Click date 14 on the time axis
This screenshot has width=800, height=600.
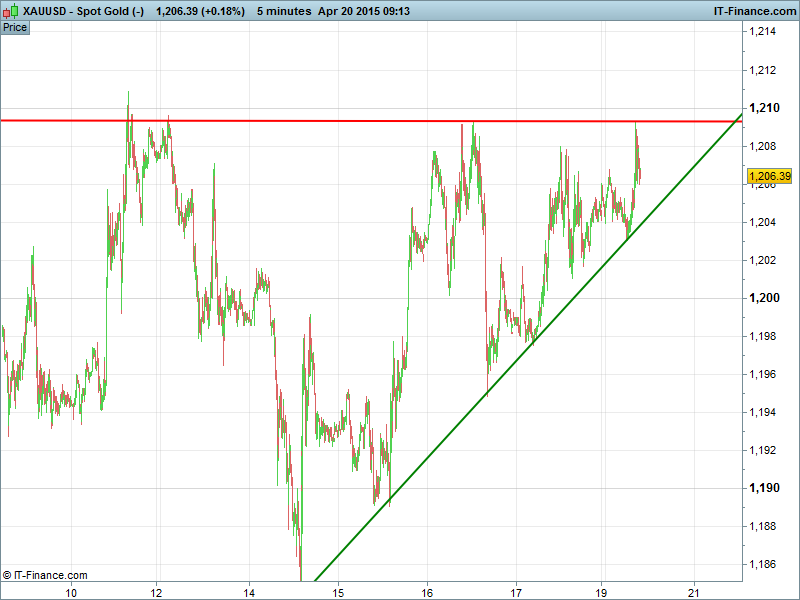pyautogui.click(x=250, y=591)
